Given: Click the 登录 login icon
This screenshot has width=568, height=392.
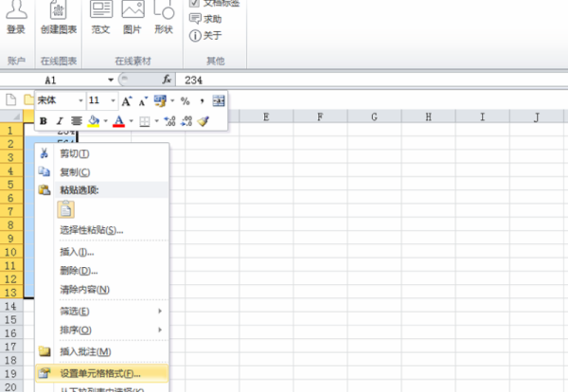Looking at the screenshot, I should [x=16, y=16].
